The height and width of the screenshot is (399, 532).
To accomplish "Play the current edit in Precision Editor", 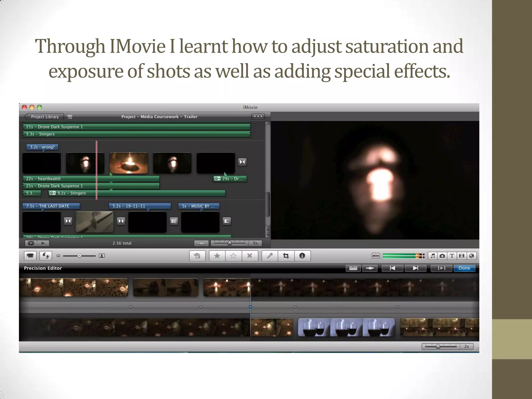I will click(x=441, y=268).
